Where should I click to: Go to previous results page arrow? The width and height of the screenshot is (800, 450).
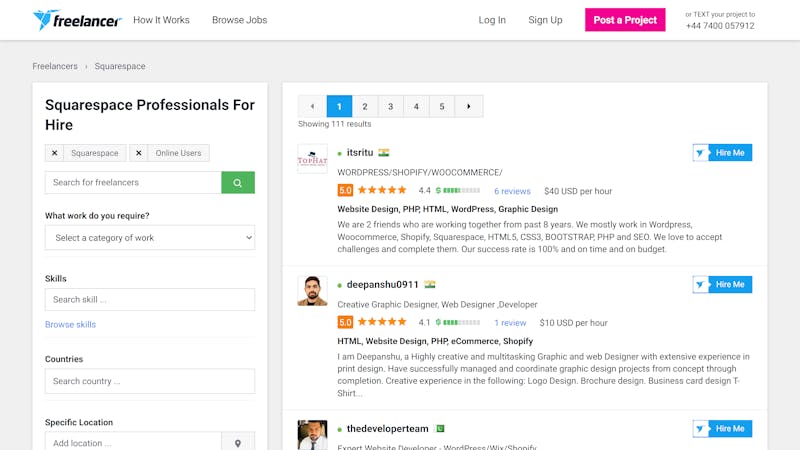pyautogui.click(x=312, y=106)
